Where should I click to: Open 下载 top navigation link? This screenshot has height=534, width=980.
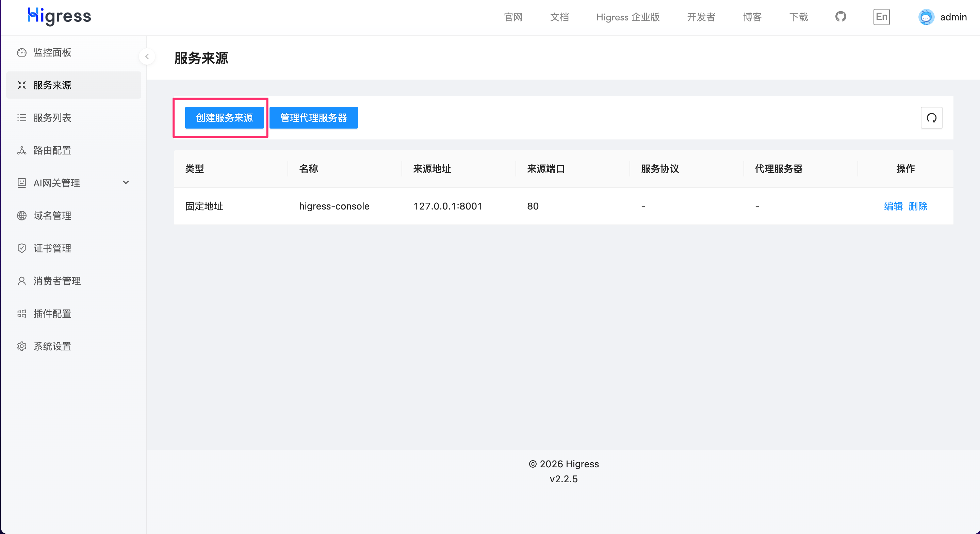point(799,17)
